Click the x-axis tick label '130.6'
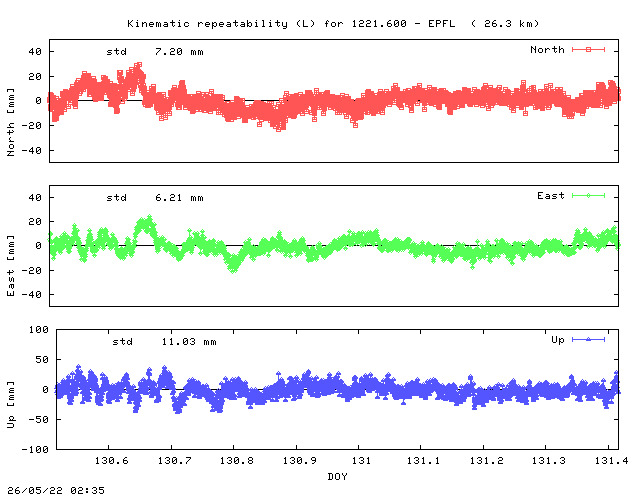The image size is (640, 496). [x=111, y=460]
